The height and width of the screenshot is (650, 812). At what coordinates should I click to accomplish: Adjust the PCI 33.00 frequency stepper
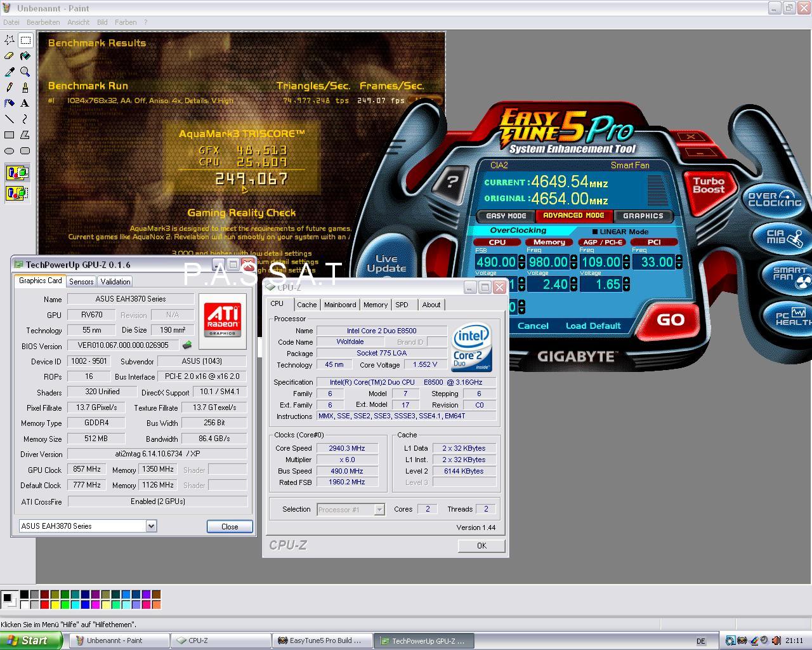[x=679, y=262]
